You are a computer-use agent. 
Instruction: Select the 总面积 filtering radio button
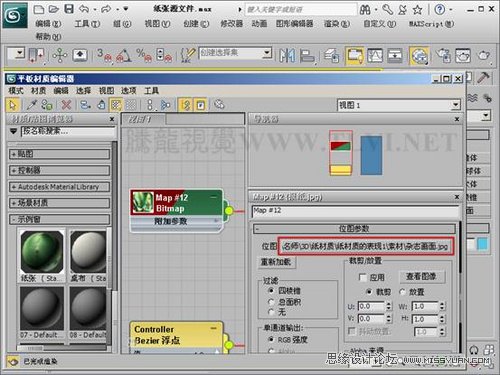[271, 302]
